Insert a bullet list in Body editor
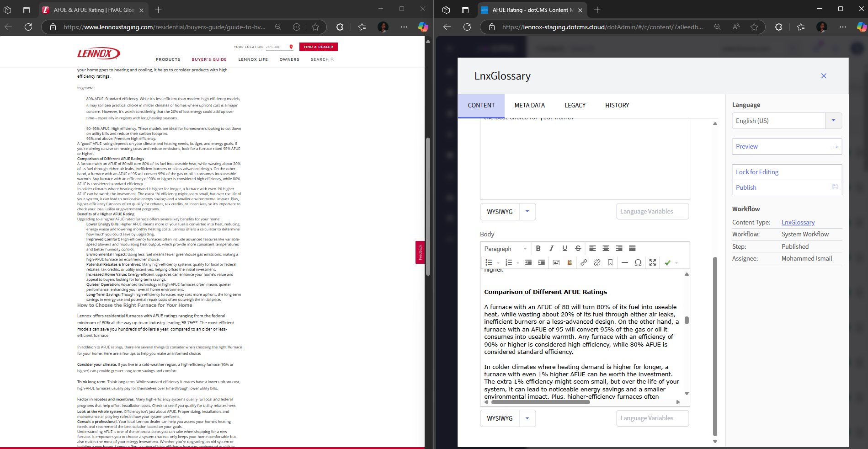Screen dimensions: 868x449 click(489, 262)
